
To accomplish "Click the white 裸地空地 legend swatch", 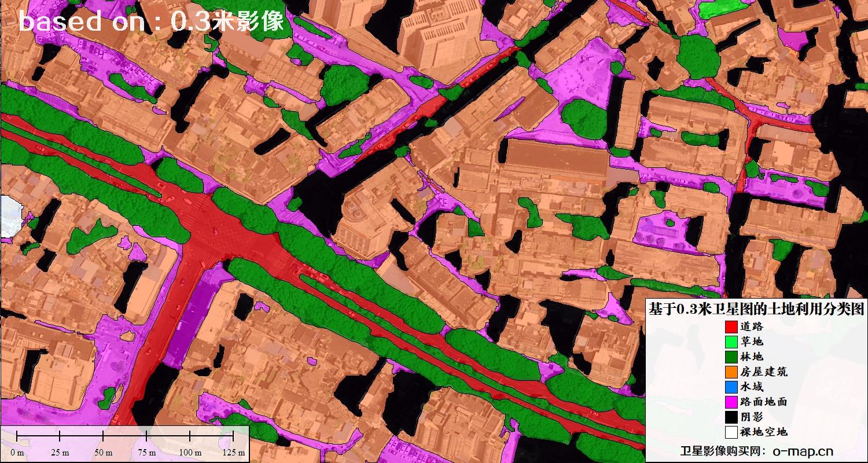I will click(731, 432).
